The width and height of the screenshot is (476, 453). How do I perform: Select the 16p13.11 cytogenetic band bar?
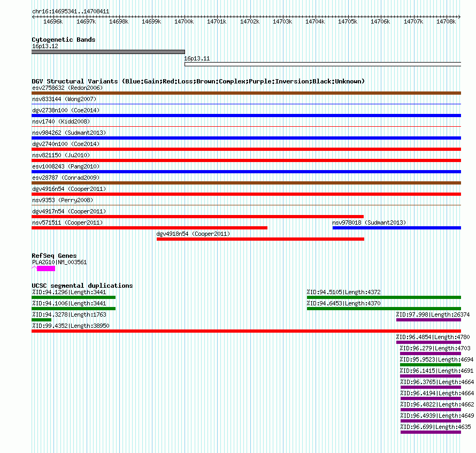(x=323, y=64)
